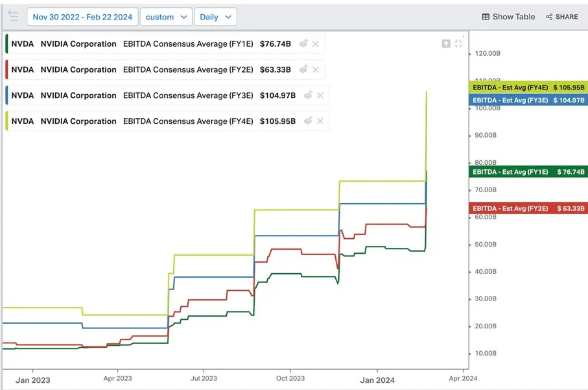Click the stacked layers icon in the FY1E row
Screen dimensions: 588x390
303,43
